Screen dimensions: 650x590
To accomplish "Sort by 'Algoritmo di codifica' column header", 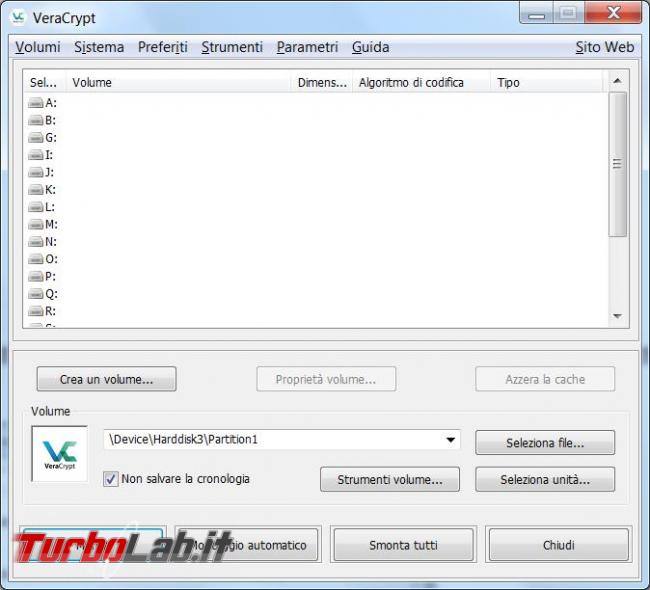I will (421, 82).
